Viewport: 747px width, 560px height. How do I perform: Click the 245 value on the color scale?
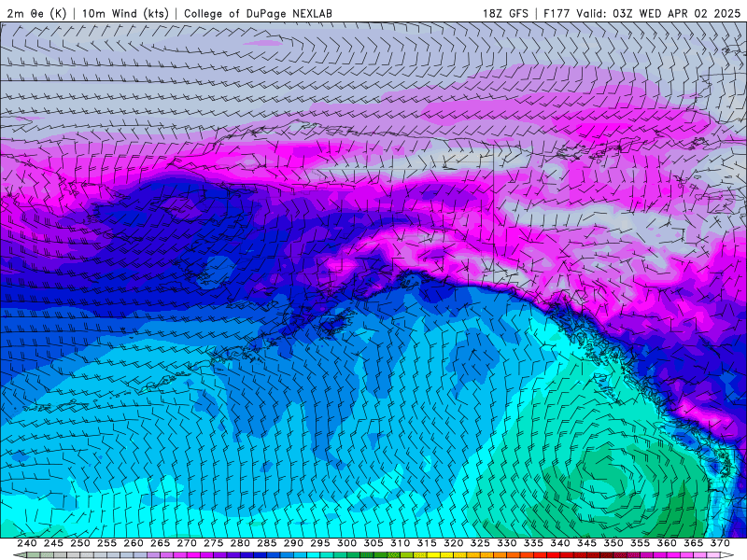coord(53,543)
